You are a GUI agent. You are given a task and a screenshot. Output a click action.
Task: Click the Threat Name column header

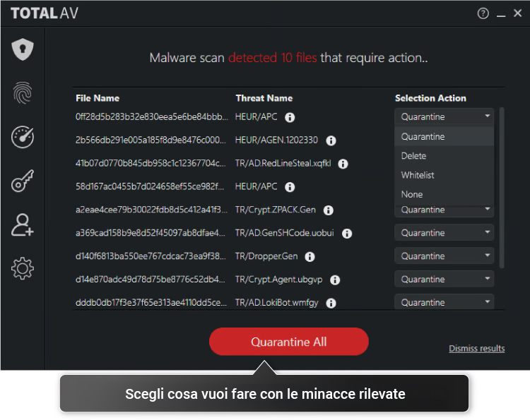coord(264,98)
